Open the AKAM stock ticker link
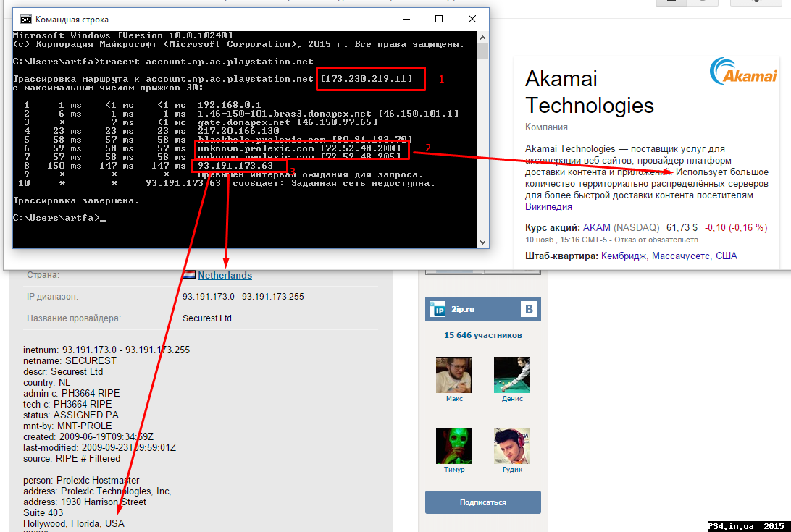Screen dimensions: 791x532 [596, 227]
